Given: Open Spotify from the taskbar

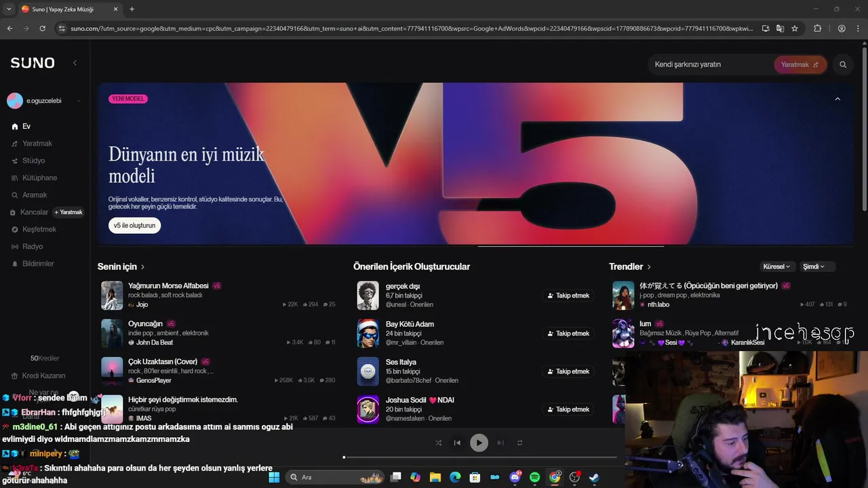Looking at the screenshot, I should [534, 477].
